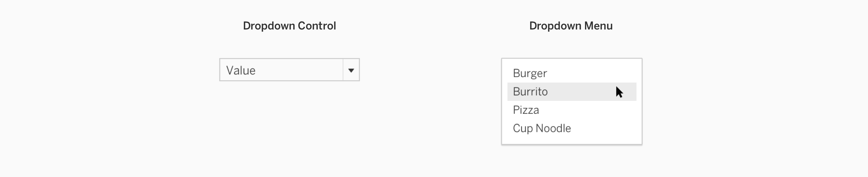868x177 pixels.
Task: Click the Burrito row's gray highlight
Action: coord(580,92)
